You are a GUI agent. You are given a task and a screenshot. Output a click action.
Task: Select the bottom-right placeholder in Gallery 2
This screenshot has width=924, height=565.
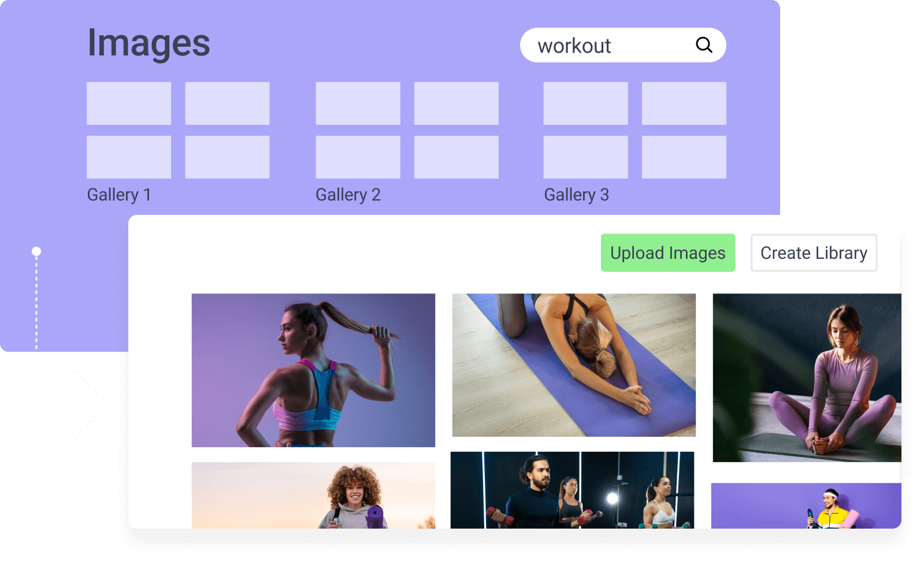[x=456, y=157]
